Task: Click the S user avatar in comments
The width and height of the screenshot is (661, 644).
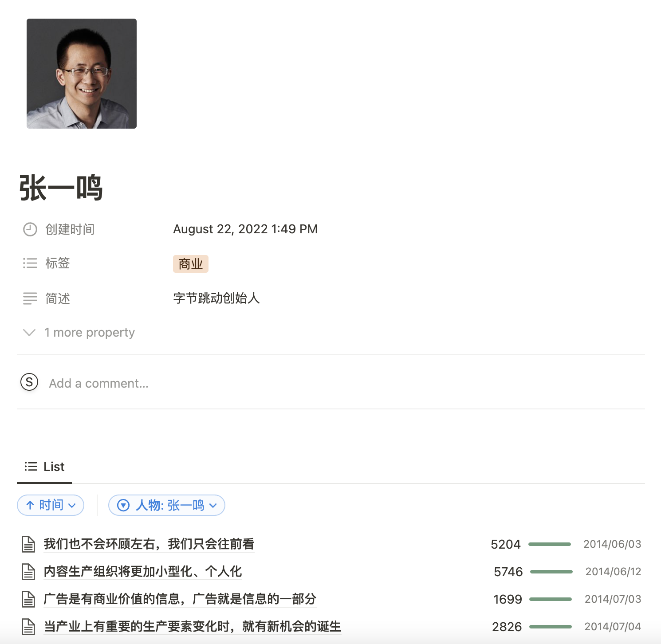Action: (x=29, y=382)
